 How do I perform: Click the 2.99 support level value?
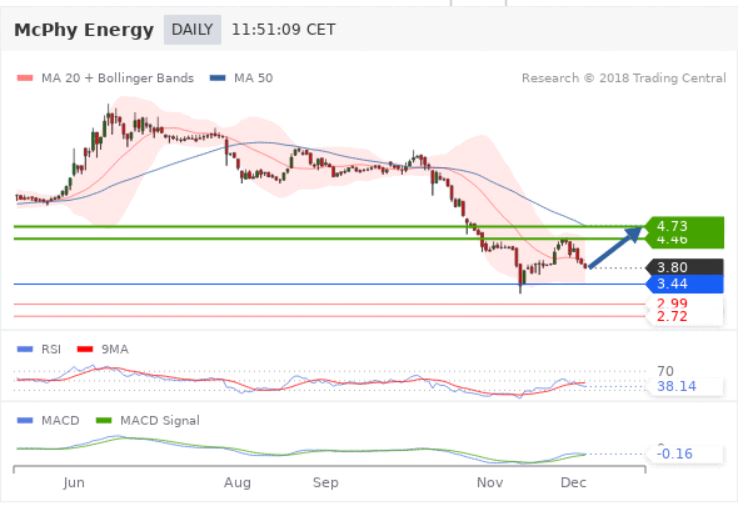tap(672, 303)
